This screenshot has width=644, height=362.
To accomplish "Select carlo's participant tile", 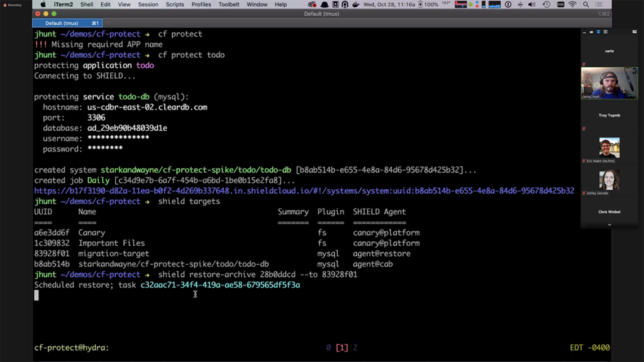I will 609,51.
